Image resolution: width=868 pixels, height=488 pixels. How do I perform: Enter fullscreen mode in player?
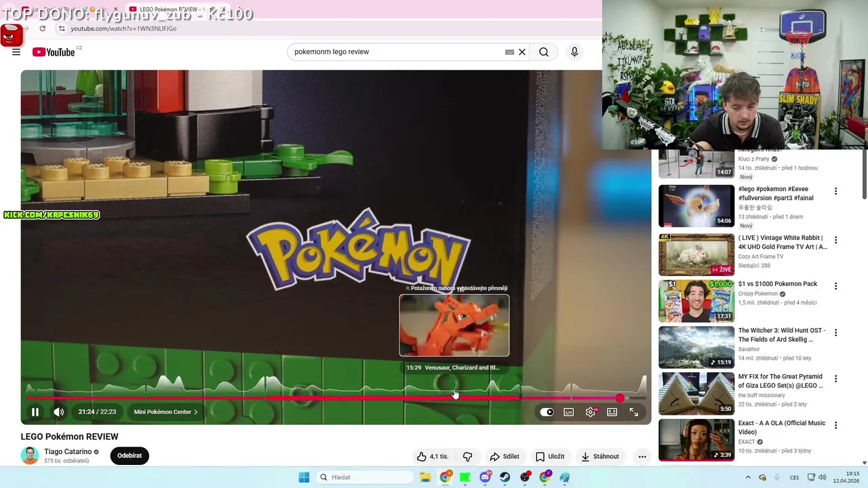coord(633,411)
